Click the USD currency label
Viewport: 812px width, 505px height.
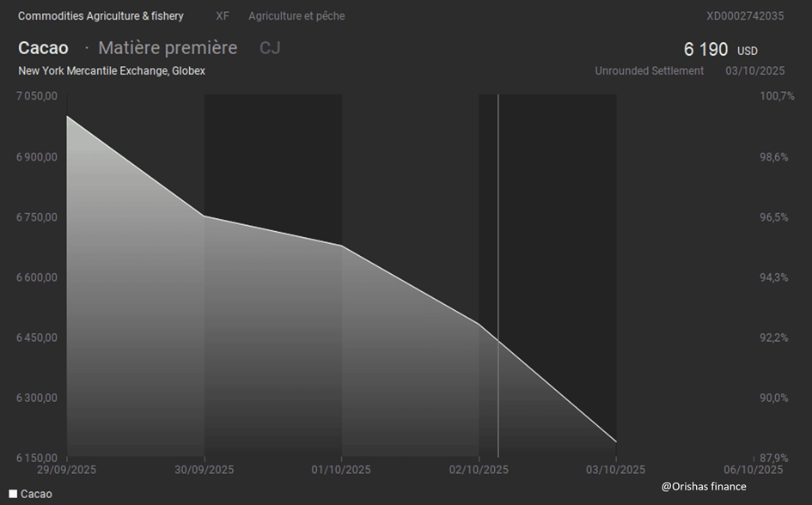748,52
